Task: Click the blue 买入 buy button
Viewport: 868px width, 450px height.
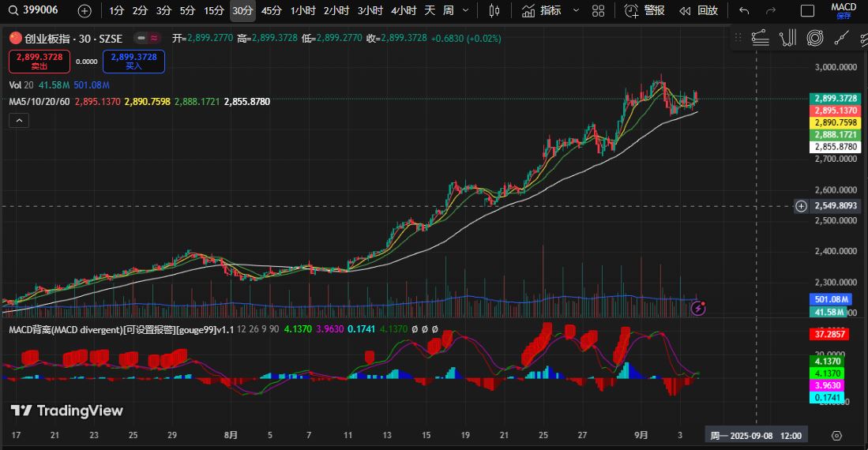Action: (133, 61)
